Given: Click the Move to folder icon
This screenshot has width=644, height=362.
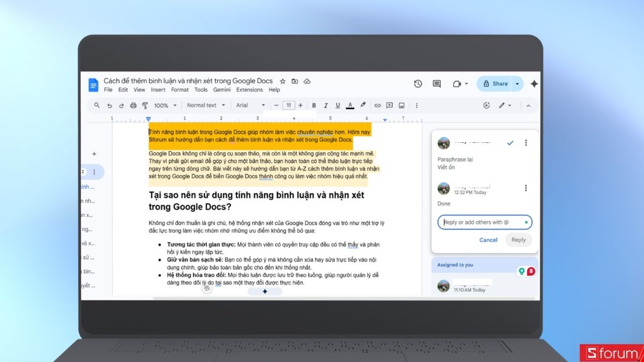Looking at the screenshot, I should 295,81.
